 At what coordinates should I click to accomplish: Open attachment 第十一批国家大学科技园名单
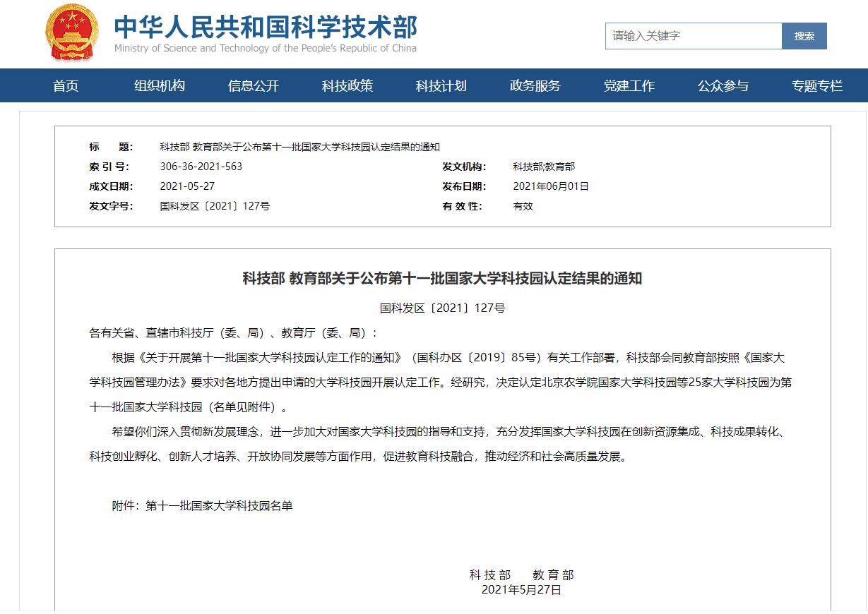click(x=219, y=506)
